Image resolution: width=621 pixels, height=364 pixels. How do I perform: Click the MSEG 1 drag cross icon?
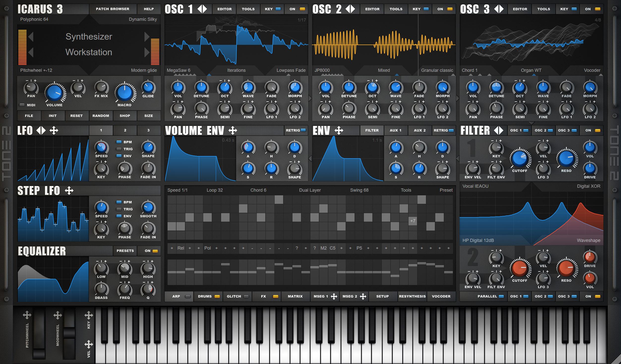pyautogui.click(x=334, y=296)
